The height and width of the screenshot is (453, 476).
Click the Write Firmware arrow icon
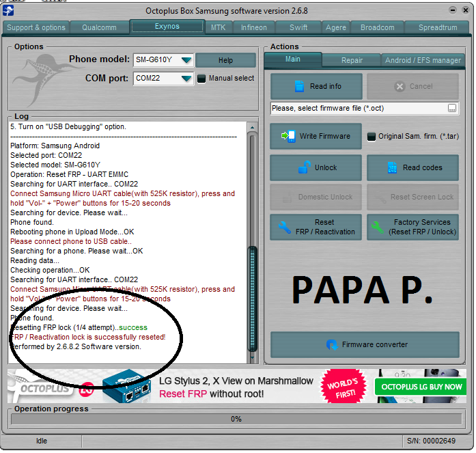pos(288,136)
